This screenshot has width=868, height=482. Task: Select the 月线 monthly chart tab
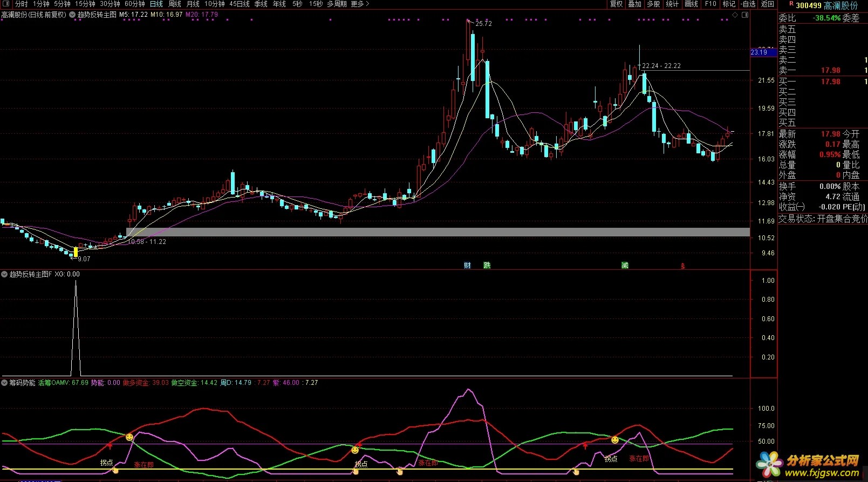tap(193, 4)
